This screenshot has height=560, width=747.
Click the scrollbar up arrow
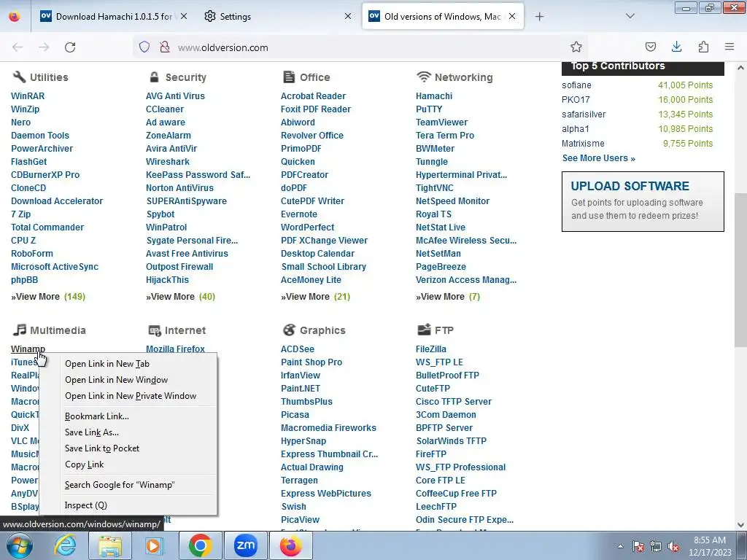click(740, 68)
